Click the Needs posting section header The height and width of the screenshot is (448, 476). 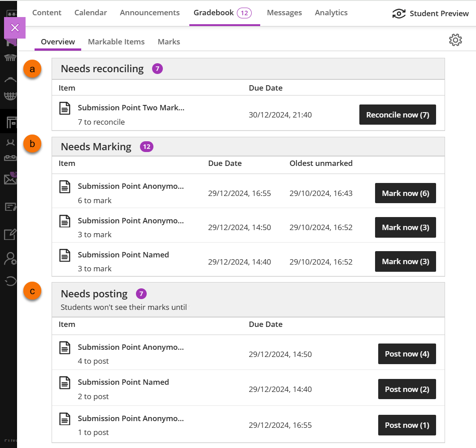coord(94,294)
